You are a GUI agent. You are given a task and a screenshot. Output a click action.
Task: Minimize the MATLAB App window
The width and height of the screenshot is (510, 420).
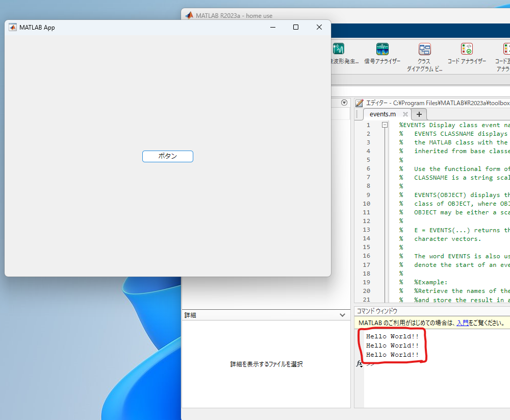coord(272,27)
